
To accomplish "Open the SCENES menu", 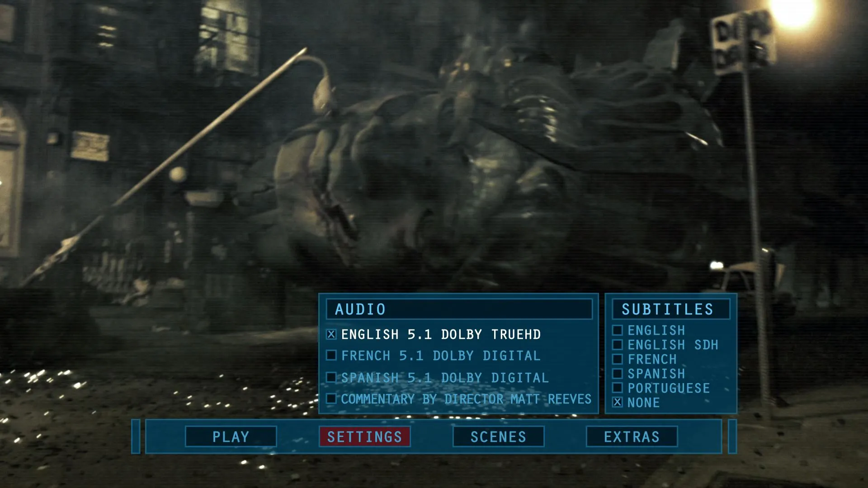I will [x=498, y=436].
